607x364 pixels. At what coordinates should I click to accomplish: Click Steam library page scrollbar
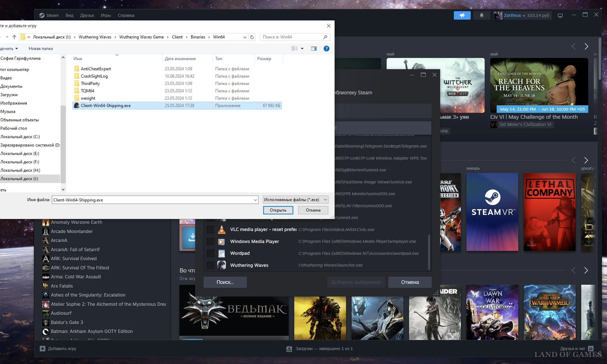pos(600,59)
